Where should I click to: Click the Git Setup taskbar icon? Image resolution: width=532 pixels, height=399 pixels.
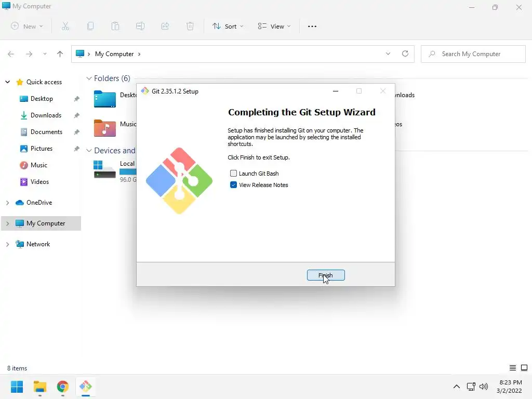[86, 387]
